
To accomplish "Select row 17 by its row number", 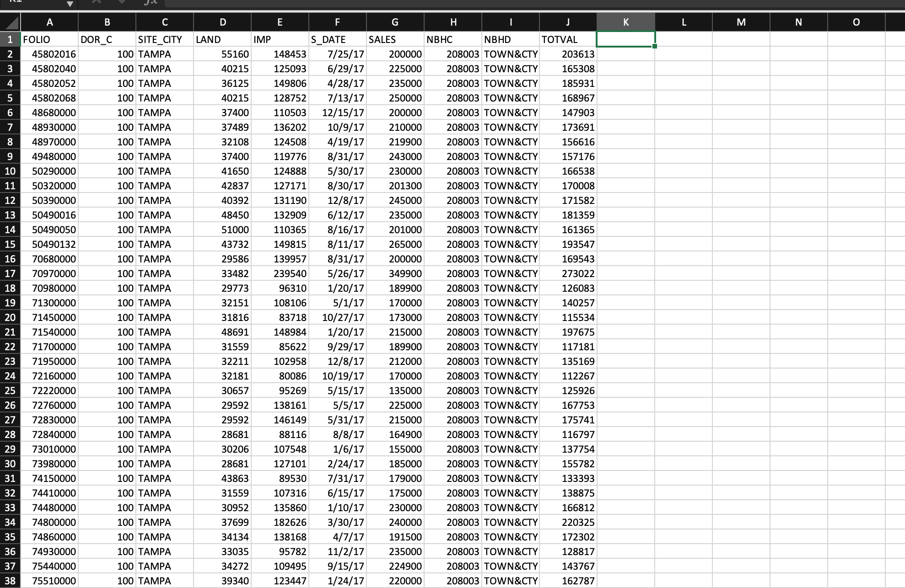I will click(11, 273).
